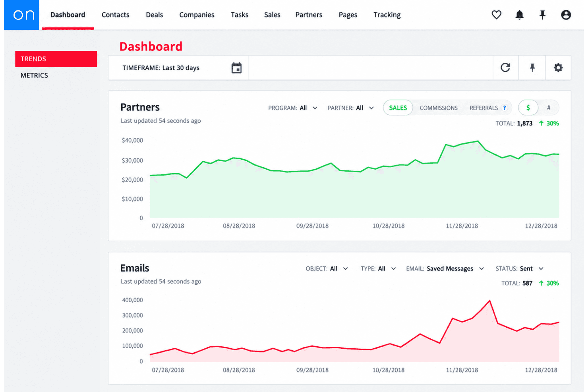Open the Deals tab
The width and height of the screenshot is (588, 392).
coord(154,15)
